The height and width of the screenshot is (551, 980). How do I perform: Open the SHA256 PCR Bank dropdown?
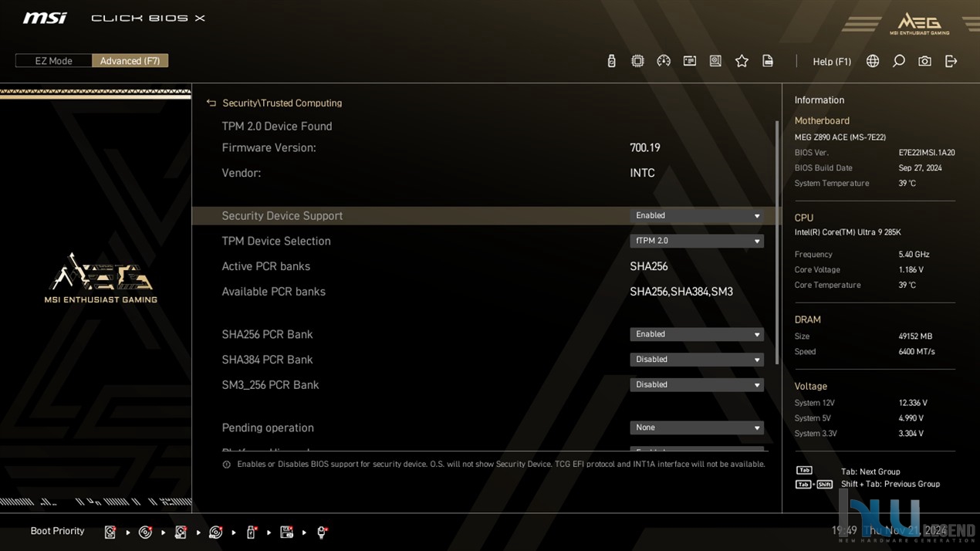click(697, 334)
